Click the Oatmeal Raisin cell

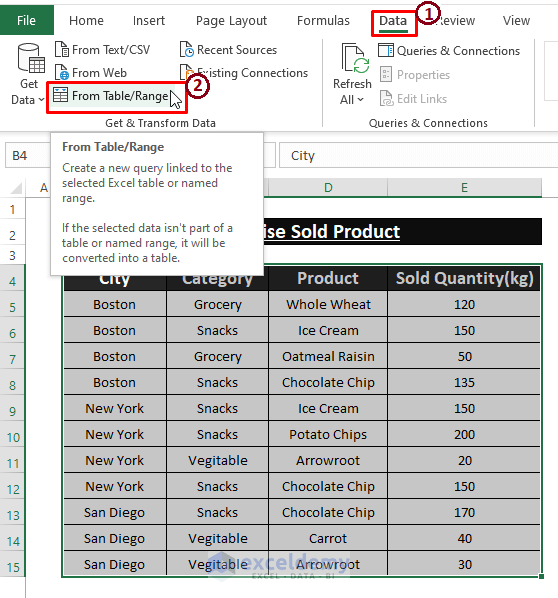[328, 356]
